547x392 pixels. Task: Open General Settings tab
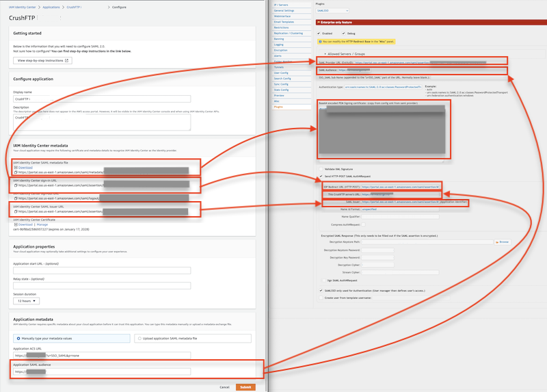[292, 10]
